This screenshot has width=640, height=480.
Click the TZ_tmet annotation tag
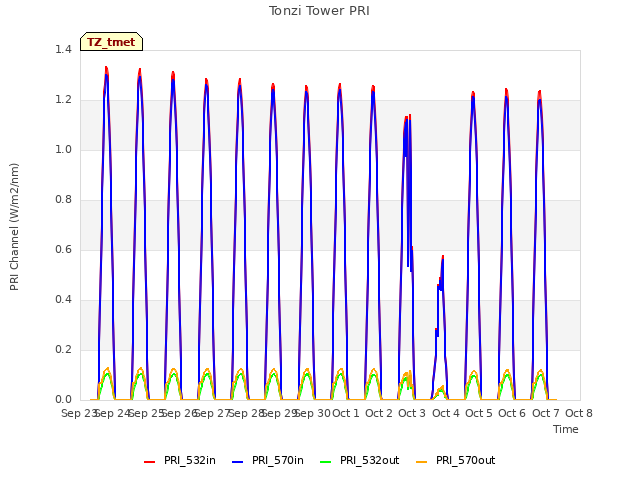111,42
